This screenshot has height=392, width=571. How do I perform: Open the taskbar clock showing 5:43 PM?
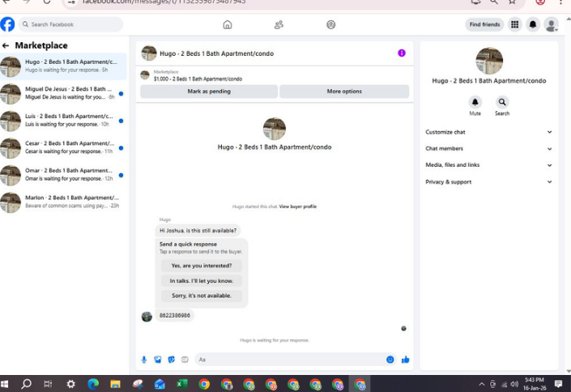(x=535, y=384)
